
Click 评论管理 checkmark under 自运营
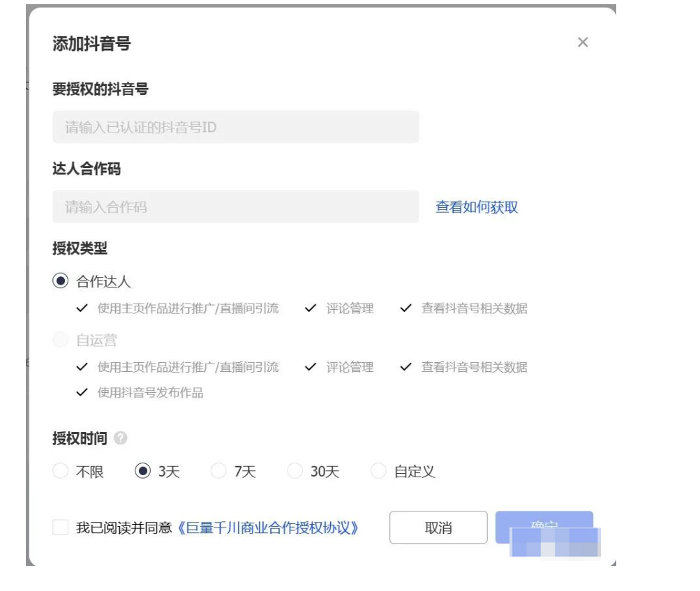[311, 367]
